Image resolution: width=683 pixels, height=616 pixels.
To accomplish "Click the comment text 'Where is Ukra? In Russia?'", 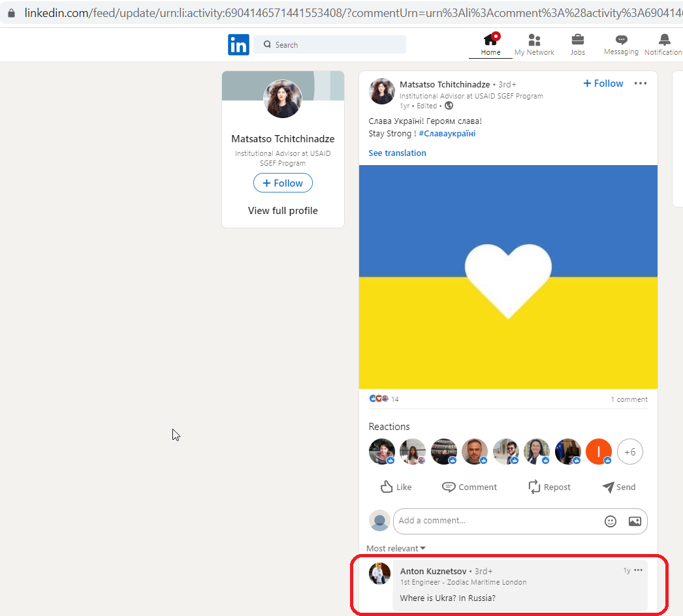I will tap(448, 598).
